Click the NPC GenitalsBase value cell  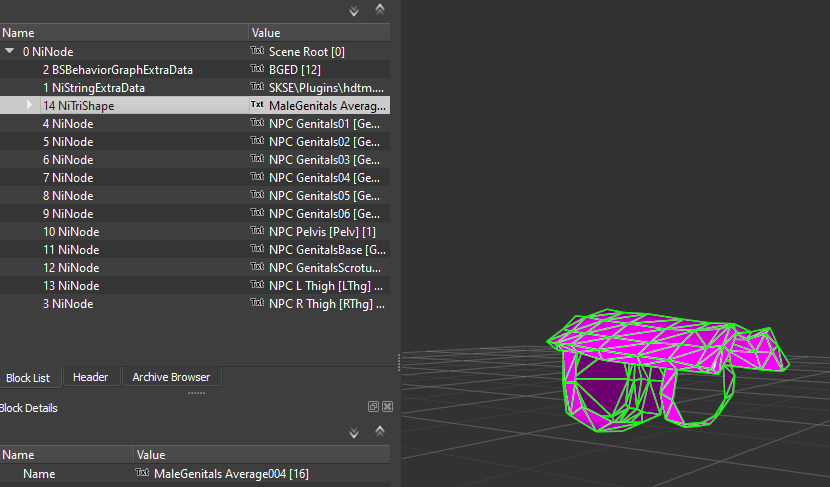327,250
